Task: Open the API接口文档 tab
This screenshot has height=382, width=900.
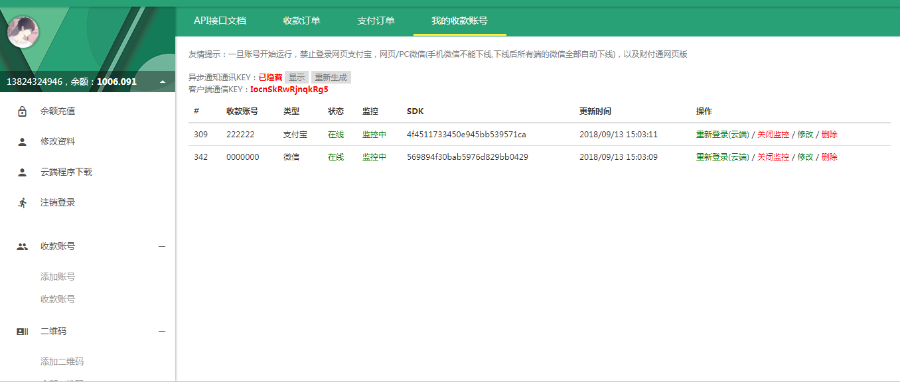Action: tap(220, 21)
